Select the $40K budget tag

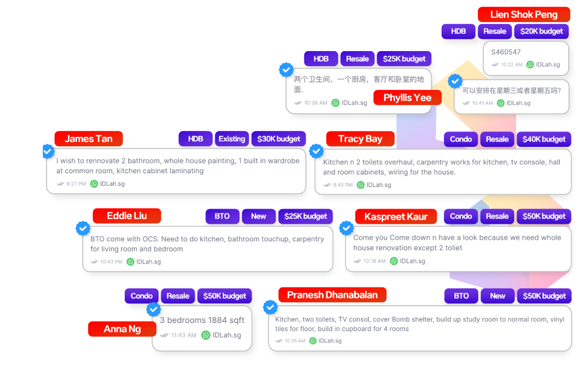tap(544, 139)
